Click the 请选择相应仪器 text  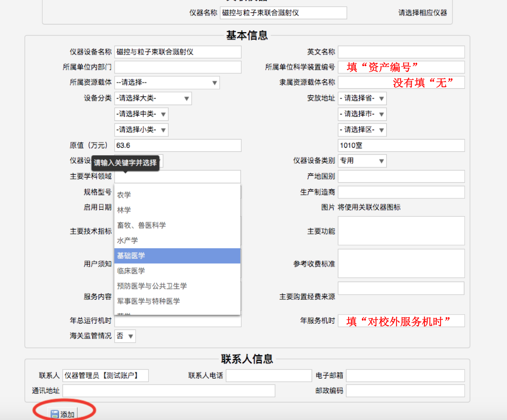pos(423,13)
